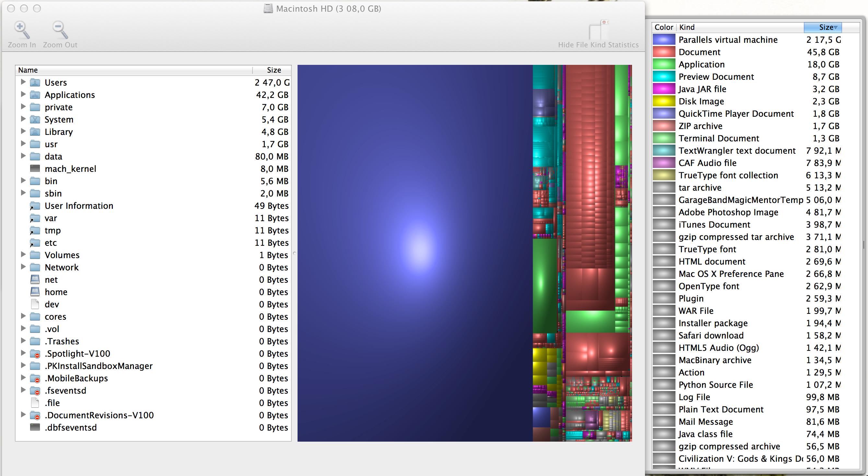
Task: Expand the System folder
Action: pyautogui.click(x=23, y=119)
